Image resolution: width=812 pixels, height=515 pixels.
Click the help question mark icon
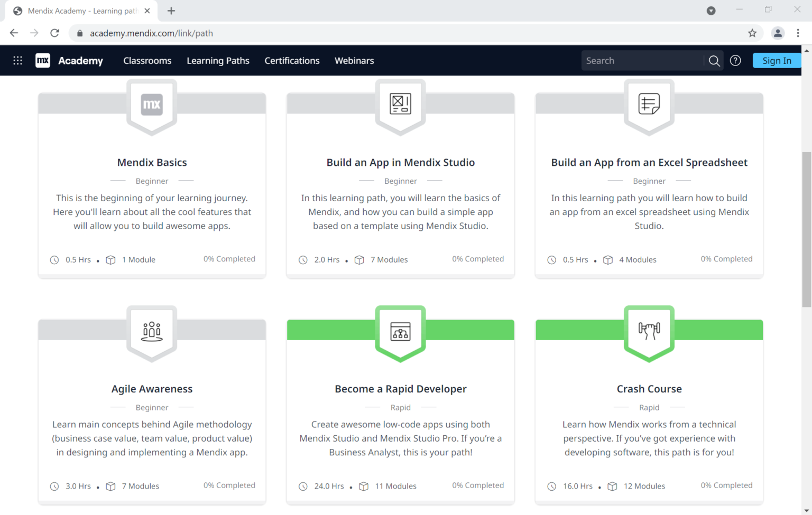click(x=735, y=60)
